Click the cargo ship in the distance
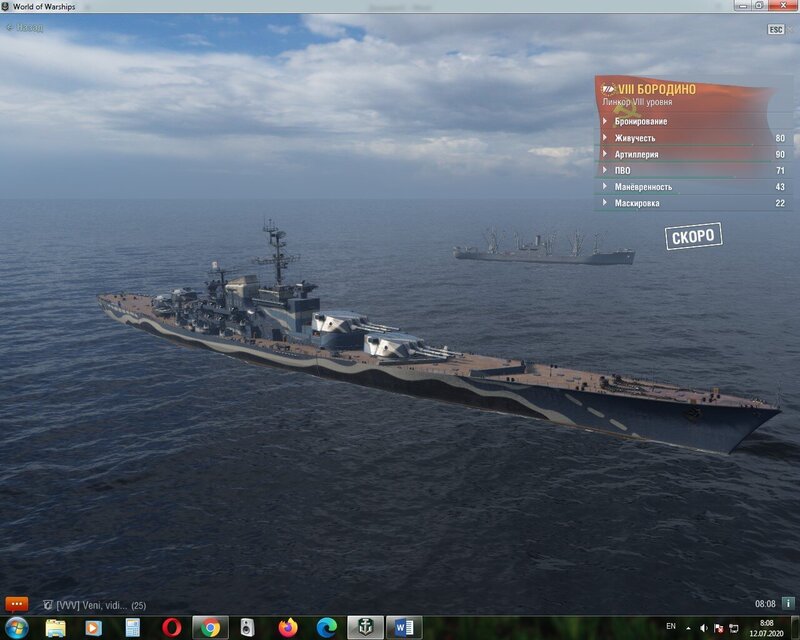This screenshot has width=800, height=640. tap(544, 249)
